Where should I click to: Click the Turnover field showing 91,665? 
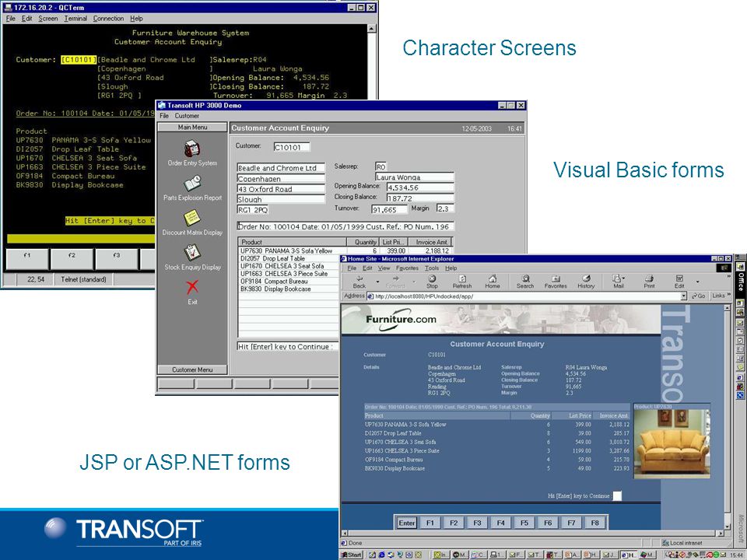(390, 209)
